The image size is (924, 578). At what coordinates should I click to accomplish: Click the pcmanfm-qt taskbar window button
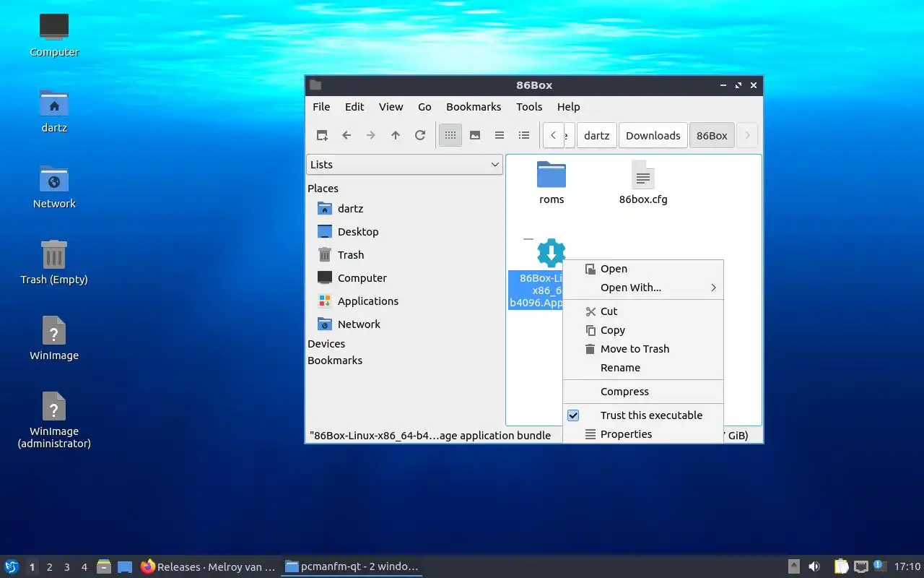click(x=352, y=566)
